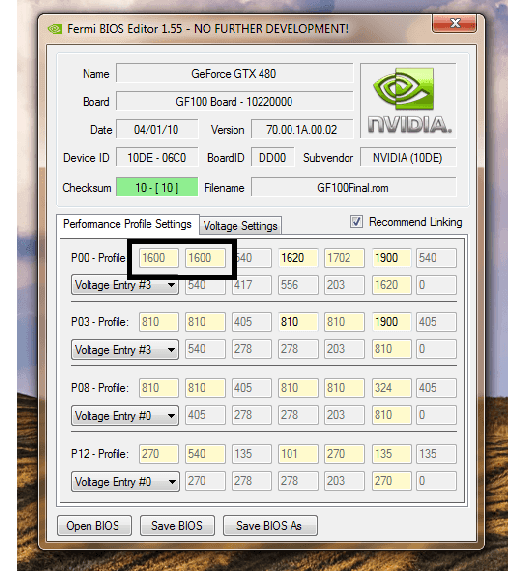Open the P03 profile voltage entry dropdown
This screenshot has height=571, width=508.
click(x=125, y=350)
